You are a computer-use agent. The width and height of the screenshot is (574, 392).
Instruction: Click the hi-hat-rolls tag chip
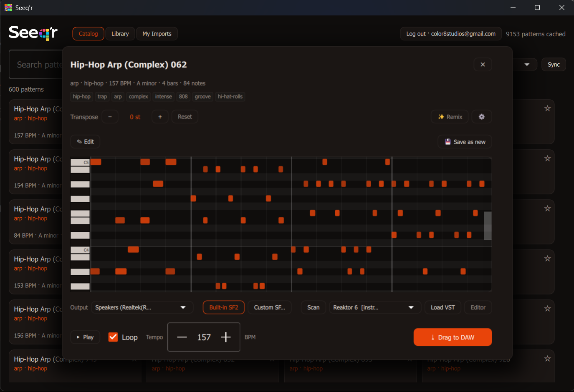(x=230, y=97)
